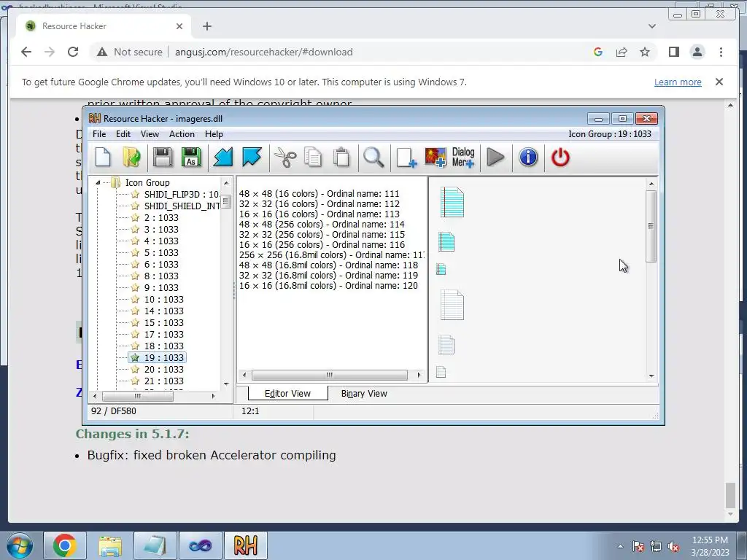The image size is (747, 560).
Task: Select tree item 18 : 1033
Action: coord(163,346)
